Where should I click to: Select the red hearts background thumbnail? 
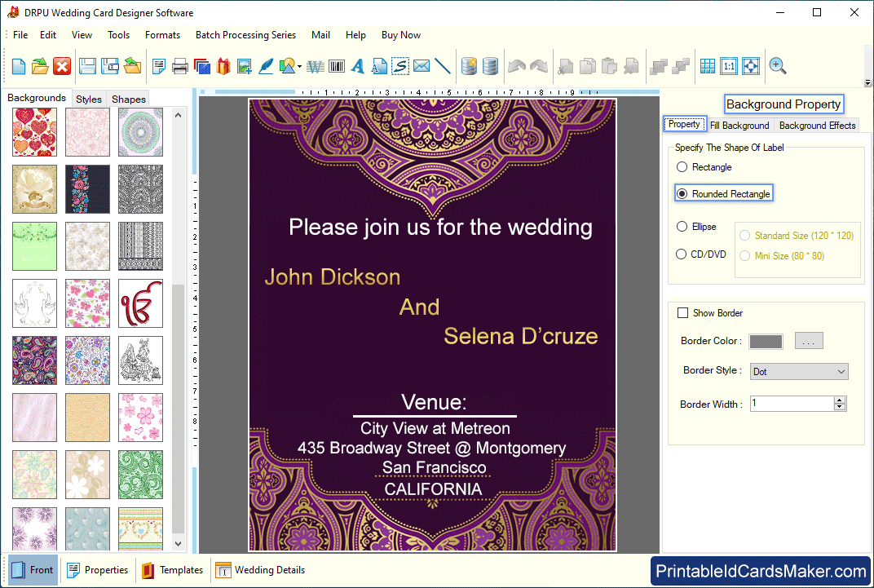pos(34,132)
